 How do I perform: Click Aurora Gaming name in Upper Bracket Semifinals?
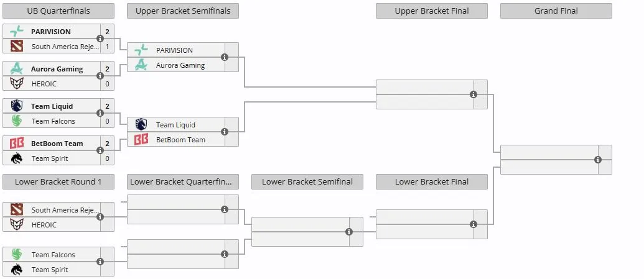[180, 65]
